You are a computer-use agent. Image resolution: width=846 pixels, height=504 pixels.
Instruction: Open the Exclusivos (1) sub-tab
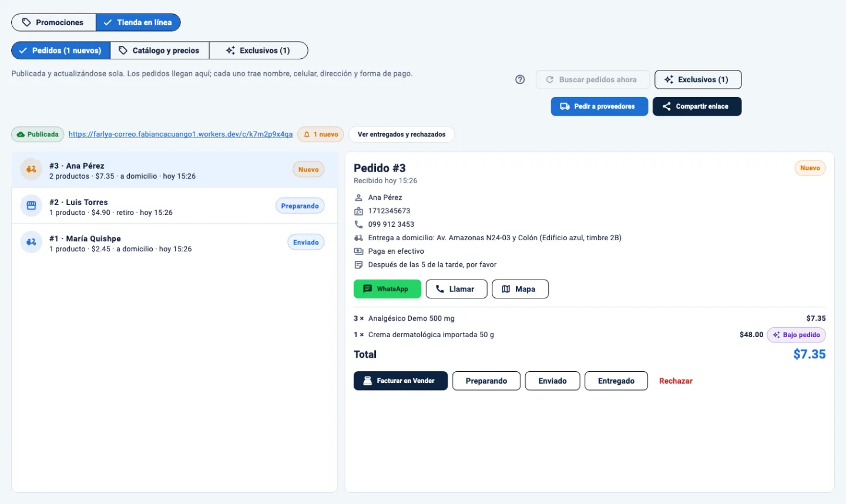[x=258, y=51]
